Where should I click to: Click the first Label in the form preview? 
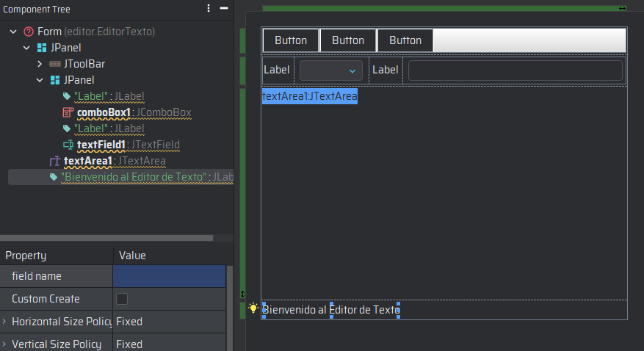[277, 70]
